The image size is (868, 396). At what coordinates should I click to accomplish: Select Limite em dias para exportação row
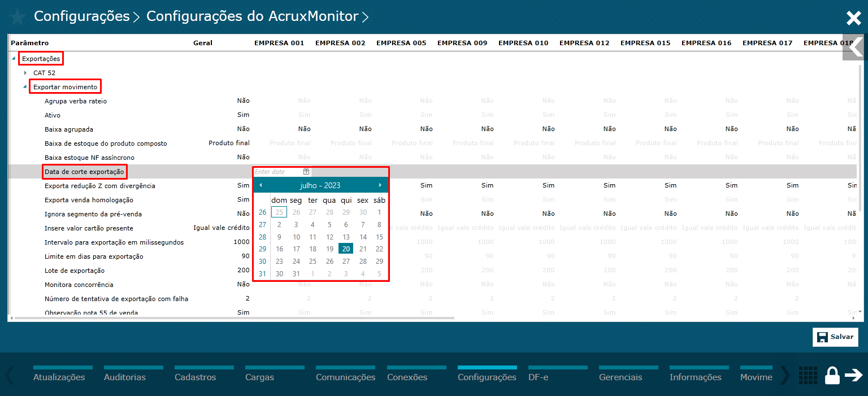coord(94,256)
